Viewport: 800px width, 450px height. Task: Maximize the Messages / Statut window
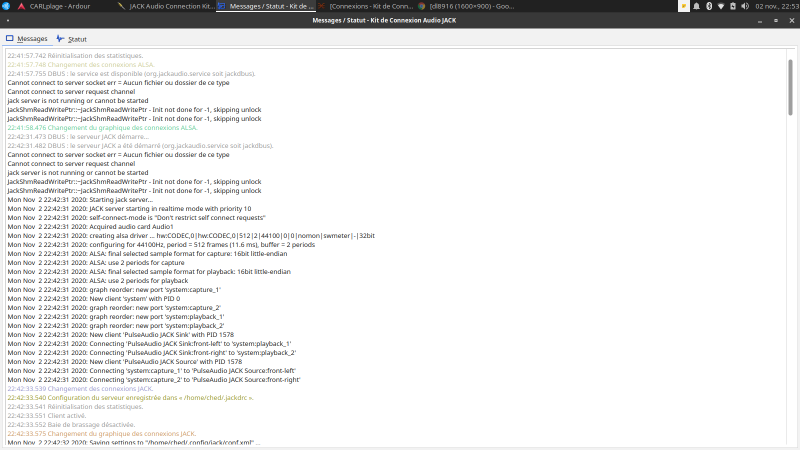[x=776, y=21]
